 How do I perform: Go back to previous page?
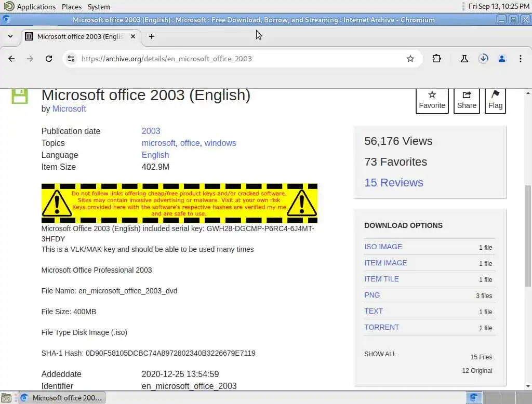[x=11, y=59]
